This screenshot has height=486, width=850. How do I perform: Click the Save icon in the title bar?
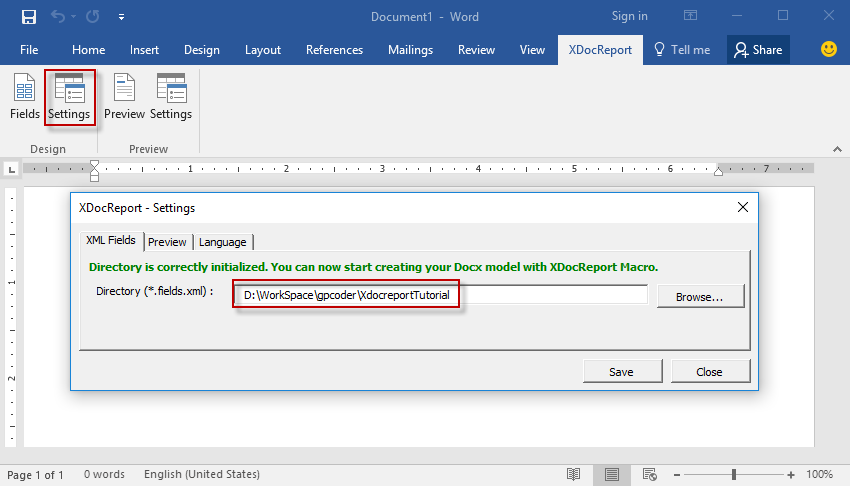click(x=28, y=17)
